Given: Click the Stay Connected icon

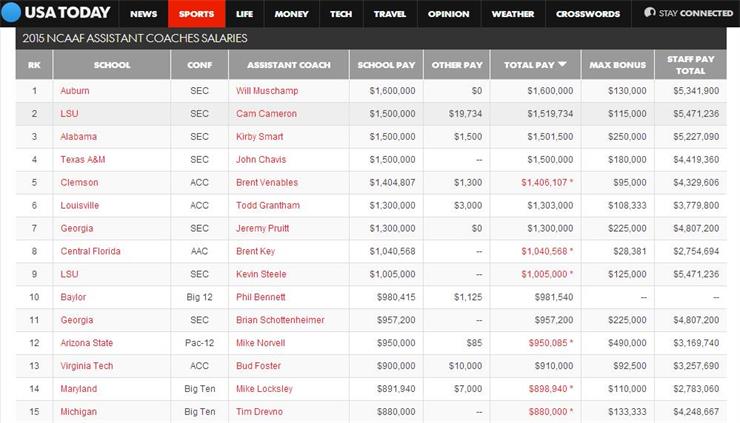Looking at the screenshot, I should tap(650, 14).
